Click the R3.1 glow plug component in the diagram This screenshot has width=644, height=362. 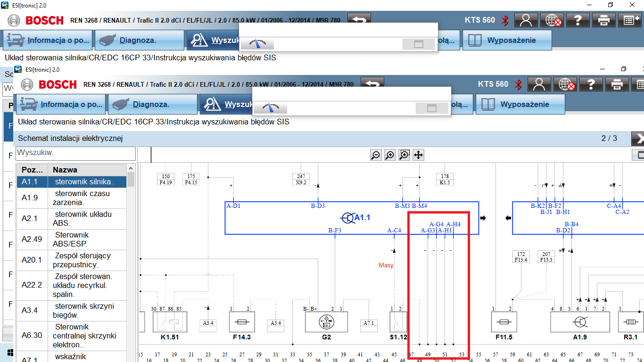click(x=631, y=321)
